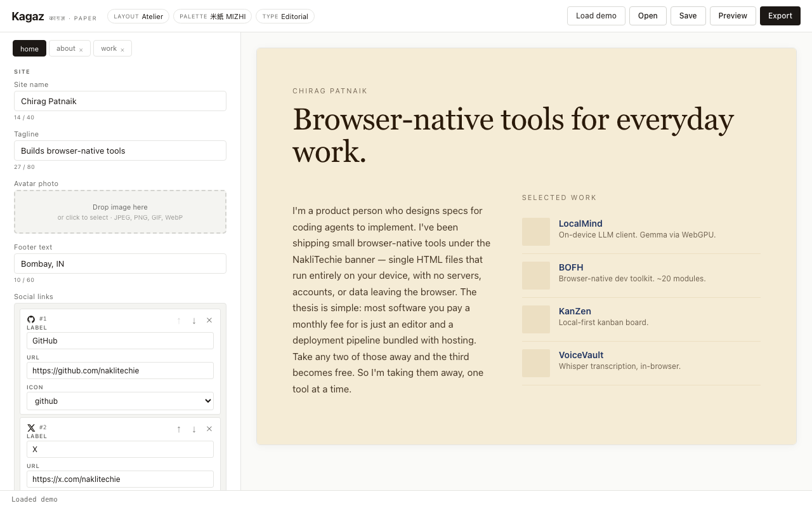Switch to the home tab
Image resolution: width=812 pixels, height=508 pixels.
click(29, 48)
